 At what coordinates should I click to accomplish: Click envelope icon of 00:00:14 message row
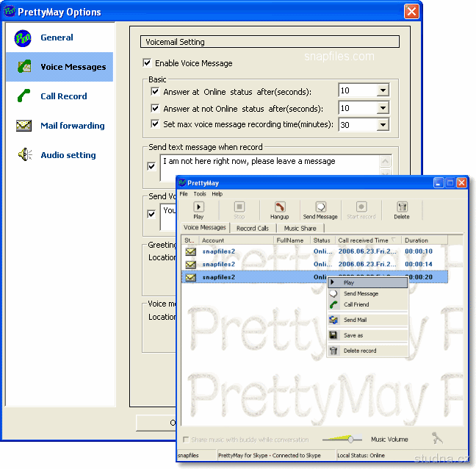coord(191,264)
